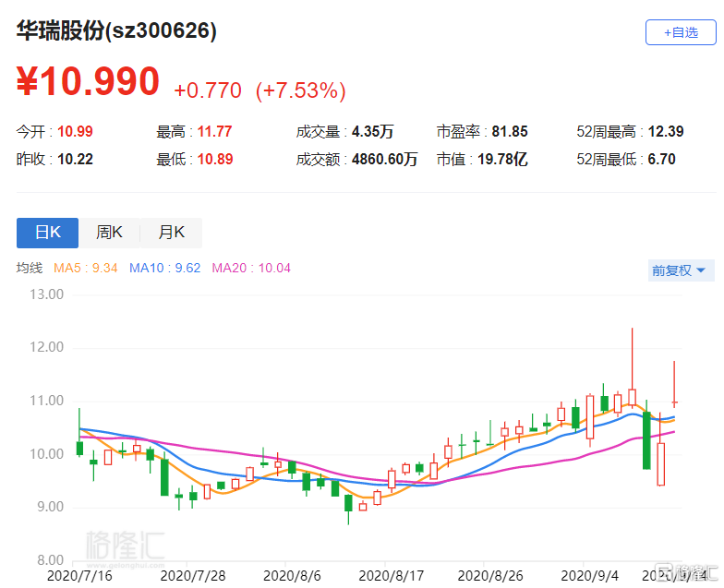Select the 市值 value 19.78亿
Image resolution: width=724 pixels, height=588 pixels.
tap(502, 159)
